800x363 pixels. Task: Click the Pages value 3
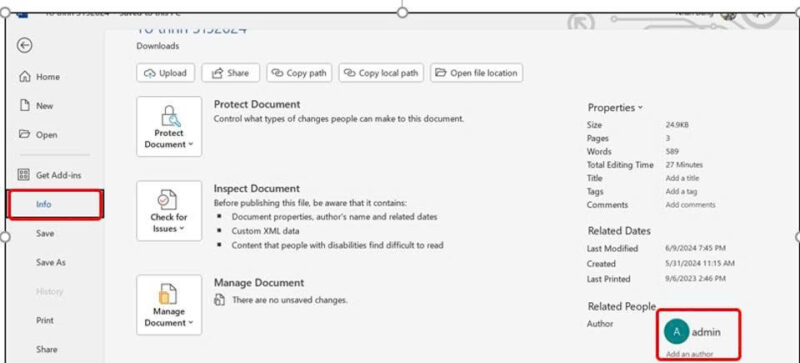(668, 138)
